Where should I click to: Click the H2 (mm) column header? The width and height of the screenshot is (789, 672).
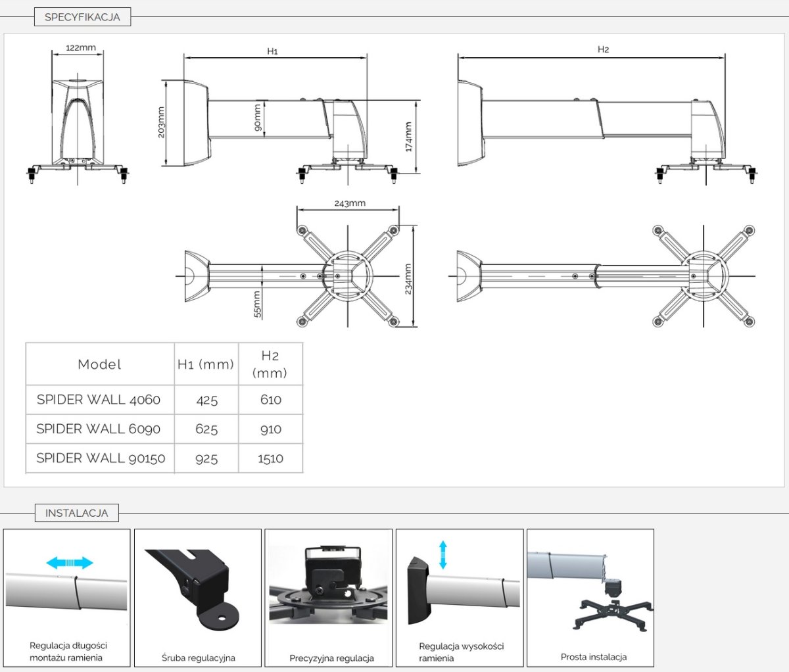tap(270, 364)
